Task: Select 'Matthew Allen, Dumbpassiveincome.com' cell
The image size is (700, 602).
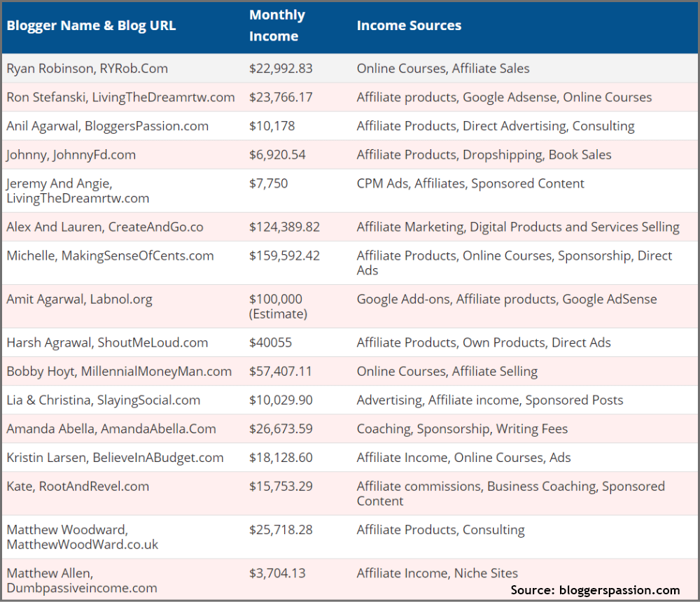Action: (x=82, y=580)
